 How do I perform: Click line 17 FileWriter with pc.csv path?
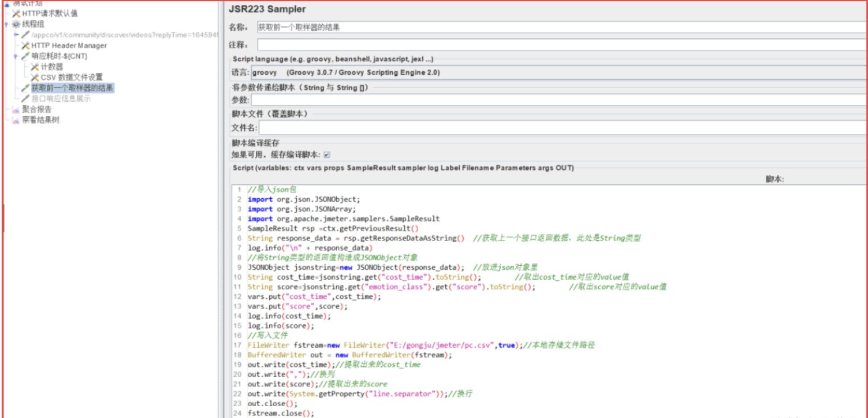pyautogui.click(x=421, y=345)
